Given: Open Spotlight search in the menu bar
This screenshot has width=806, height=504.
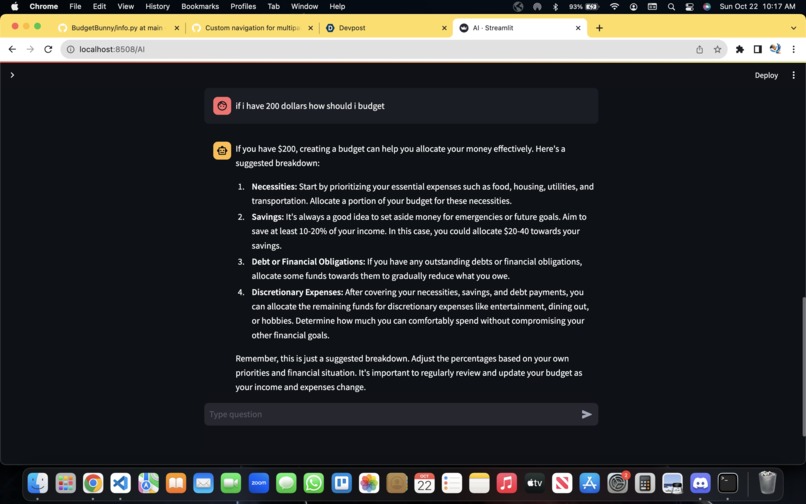Looking at the screenshot, I should (671, 7).
